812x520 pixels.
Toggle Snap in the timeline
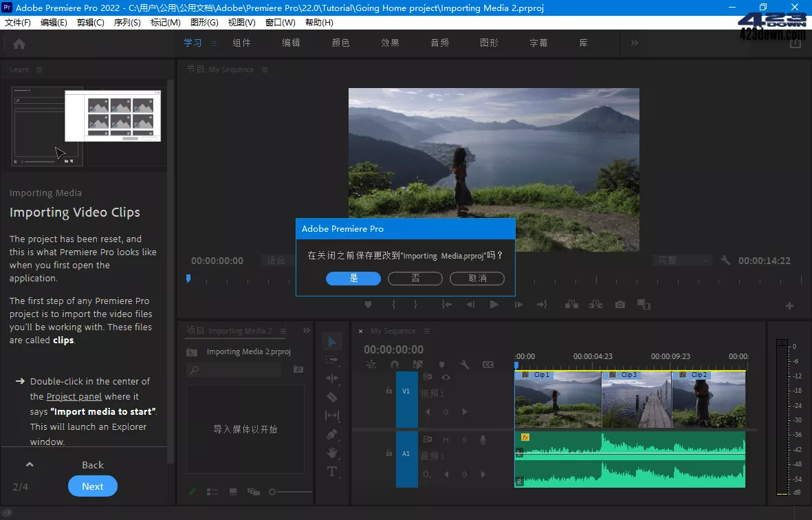click(x=394, y=365)
